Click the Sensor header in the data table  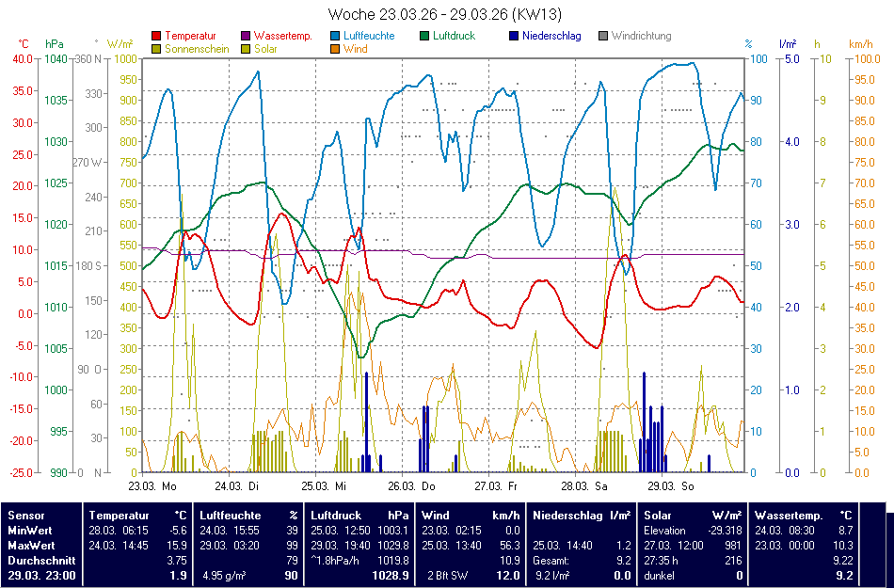pyautogui.click(x=26, y=516)
